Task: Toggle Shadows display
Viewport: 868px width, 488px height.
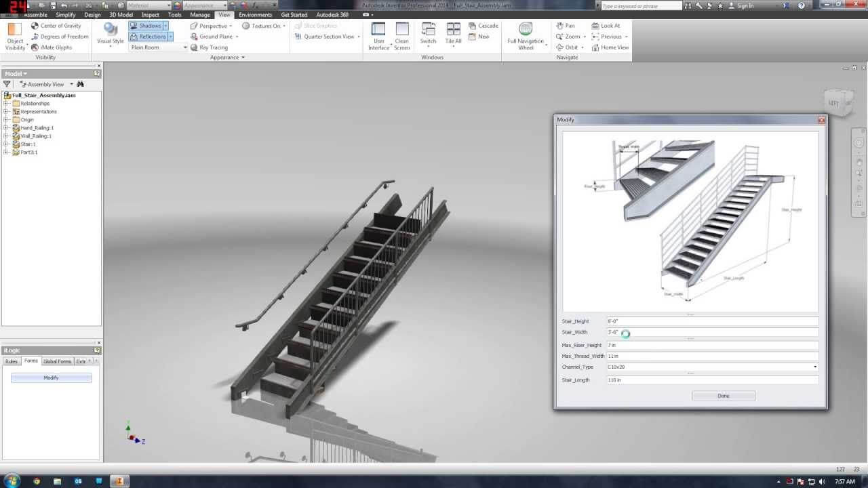Action: [144, 25]
